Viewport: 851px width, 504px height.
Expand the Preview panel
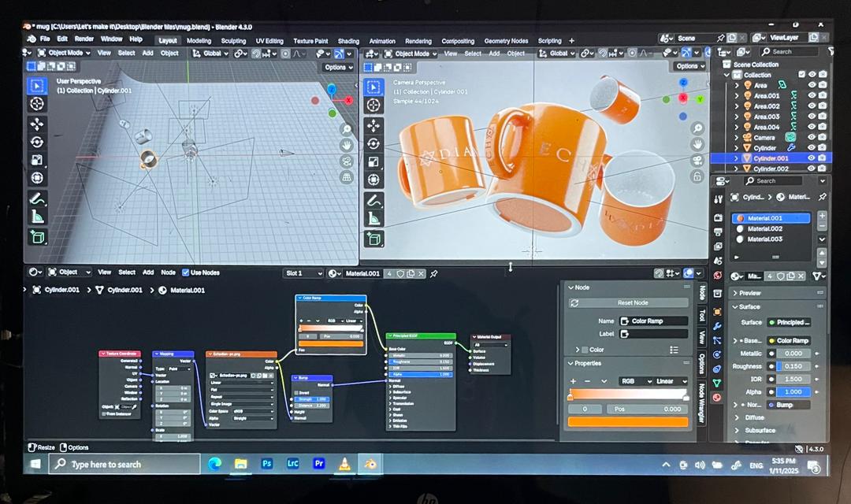click(777, 293)
